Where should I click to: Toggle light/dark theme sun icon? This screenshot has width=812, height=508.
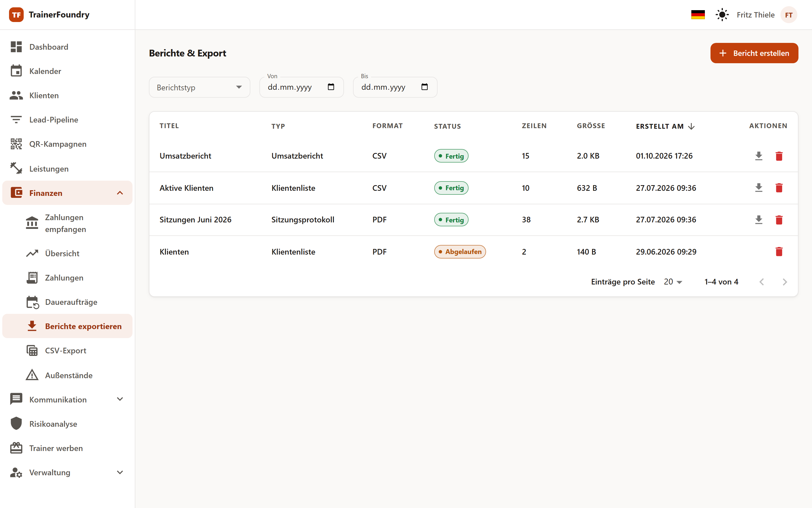(x=722, y=15)
